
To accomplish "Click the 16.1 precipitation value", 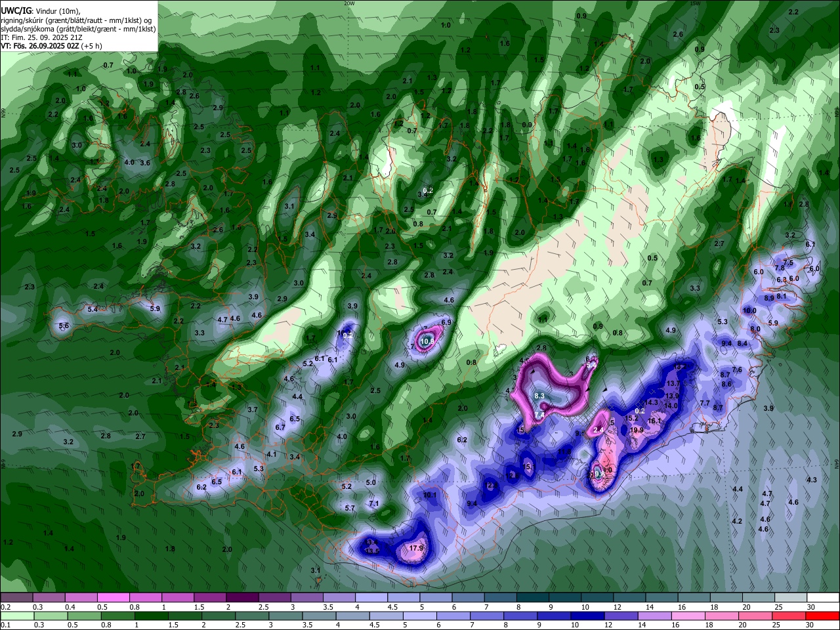I will coord(654,421).
